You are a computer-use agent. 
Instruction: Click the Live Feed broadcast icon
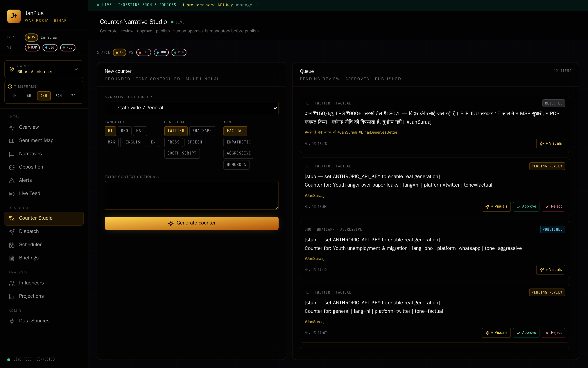coord(12,194)
